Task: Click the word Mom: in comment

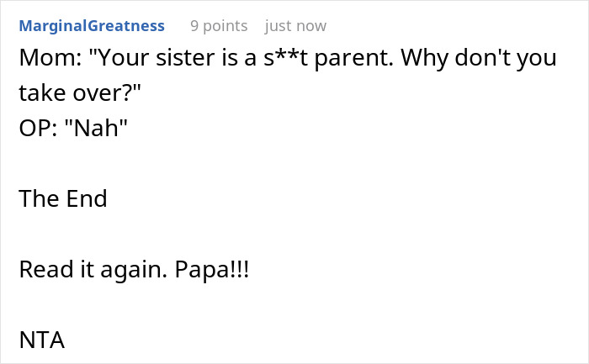Action: pyautogui.click(x=50, y=57)
